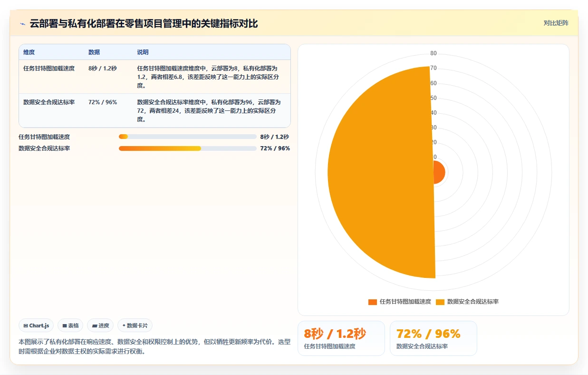The image size is (588, 375).
Task: Click the 数据安全合规达标率 progress label
Action: click(x=44, y=148)
